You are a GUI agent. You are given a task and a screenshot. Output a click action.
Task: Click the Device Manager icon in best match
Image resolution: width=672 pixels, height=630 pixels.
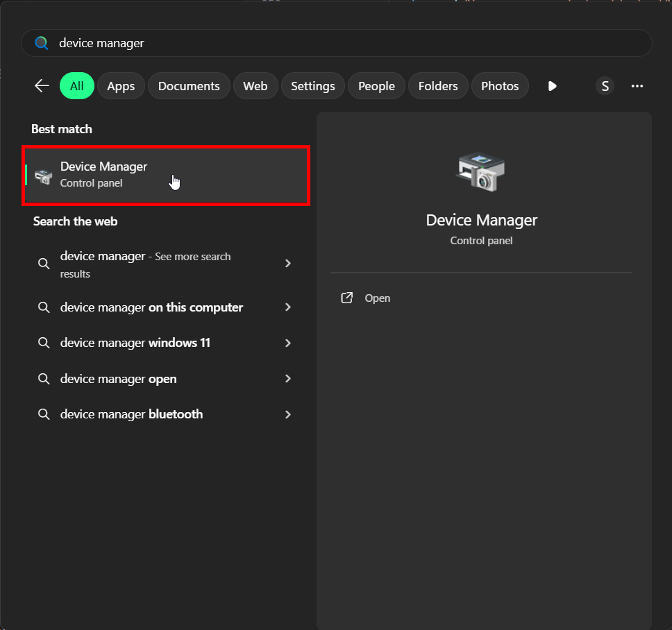43,176
